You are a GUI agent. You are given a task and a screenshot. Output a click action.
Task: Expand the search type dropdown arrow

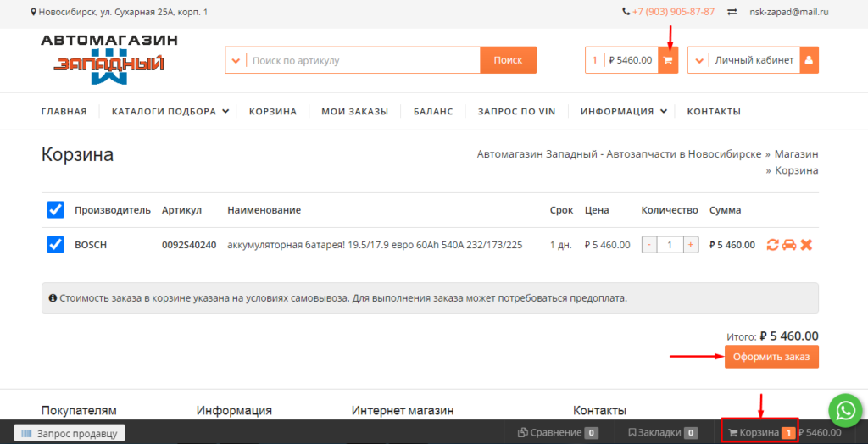pyautogui.click(x=236, y=60)
